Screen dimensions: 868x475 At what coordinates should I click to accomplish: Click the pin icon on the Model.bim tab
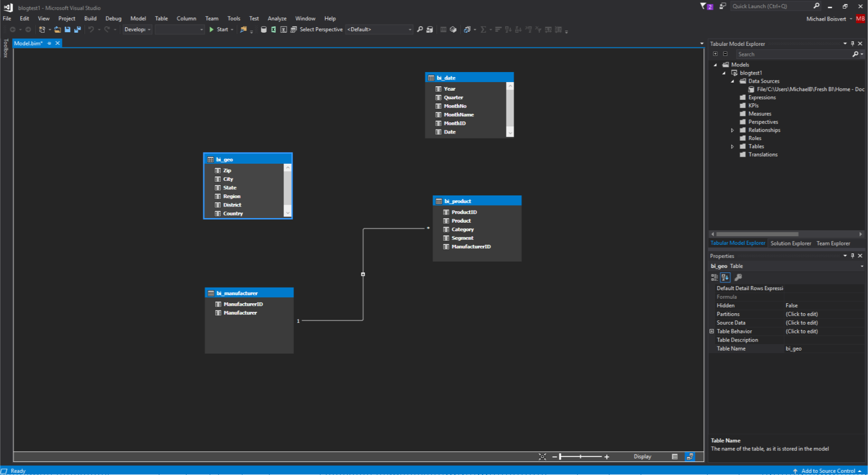point(49,43)
